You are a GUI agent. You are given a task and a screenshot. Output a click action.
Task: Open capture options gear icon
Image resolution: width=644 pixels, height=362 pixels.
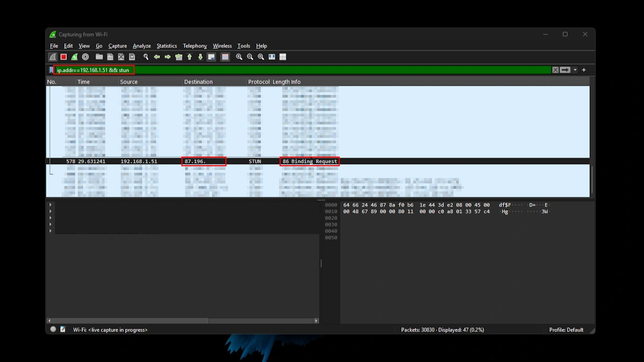pos(85,57)
